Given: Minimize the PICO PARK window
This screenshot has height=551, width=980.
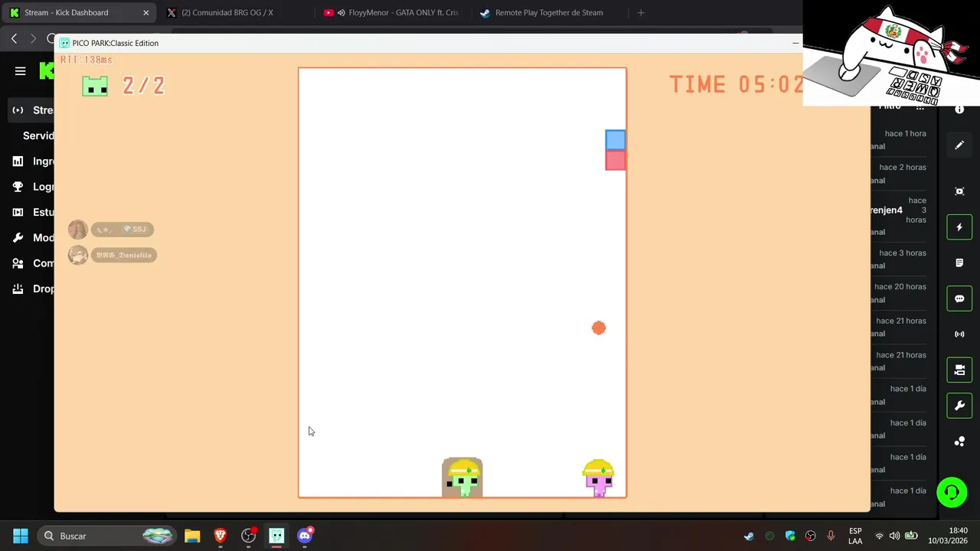Looking at the screenshot, I should 795,43.
